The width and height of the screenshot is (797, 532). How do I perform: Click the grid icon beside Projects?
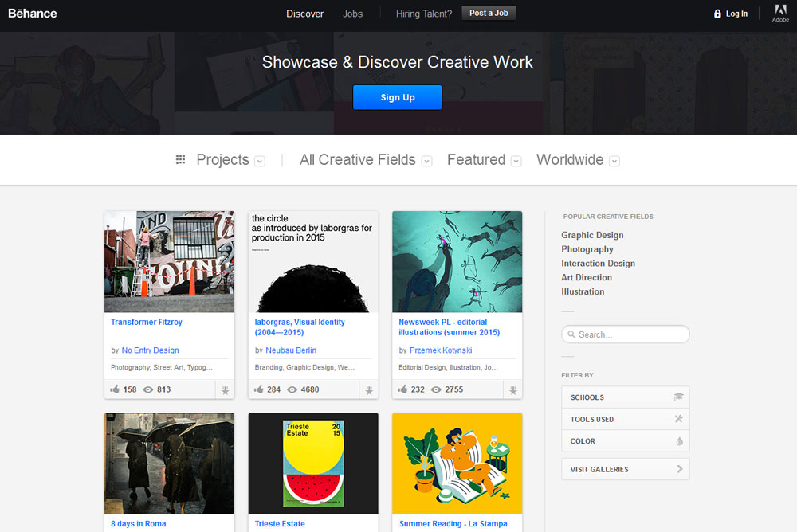(180, 159)
